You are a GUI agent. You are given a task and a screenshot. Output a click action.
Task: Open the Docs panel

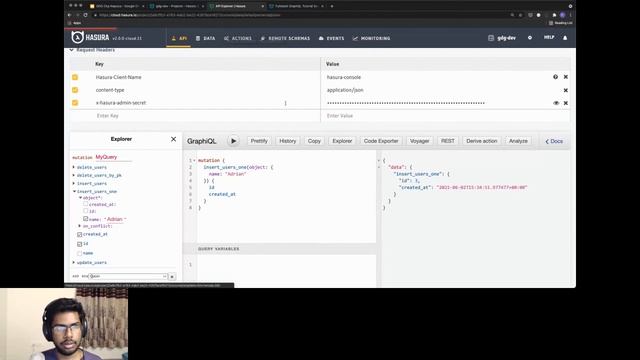554,141
